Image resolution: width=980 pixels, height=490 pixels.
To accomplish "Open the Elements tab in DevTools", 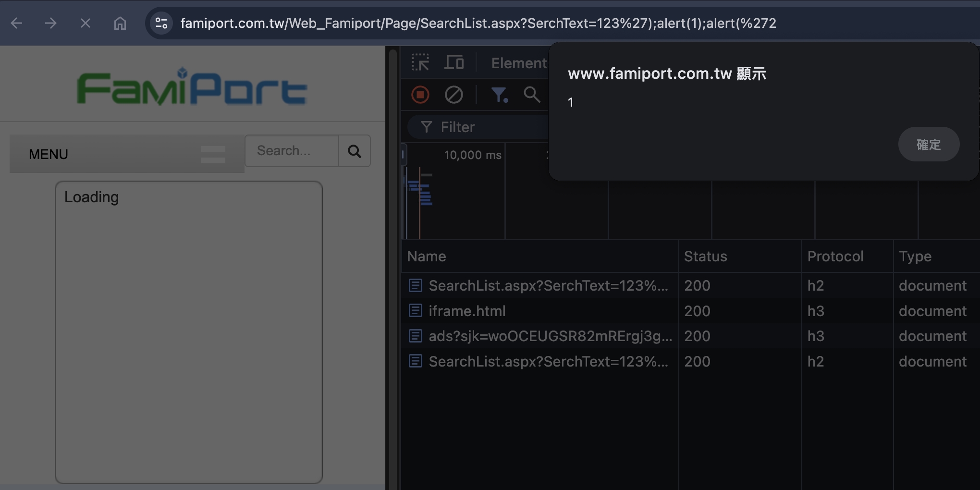I will click(x=519, y=63).
